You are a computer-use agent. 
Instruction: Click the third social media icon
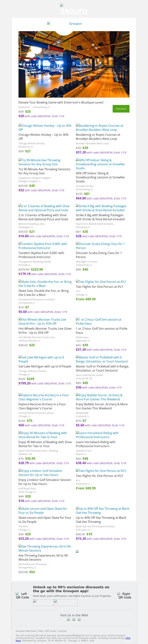[x=79, y=619]
